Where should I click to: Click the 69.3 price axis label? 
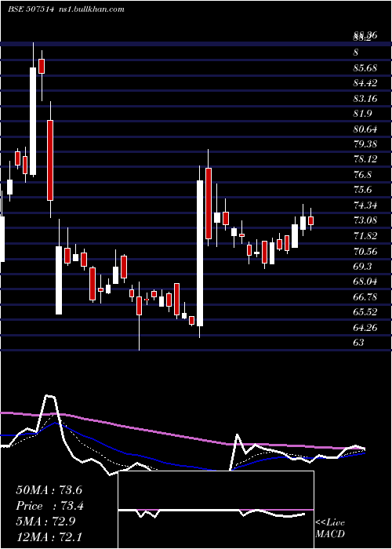click(x=362, y=267)
